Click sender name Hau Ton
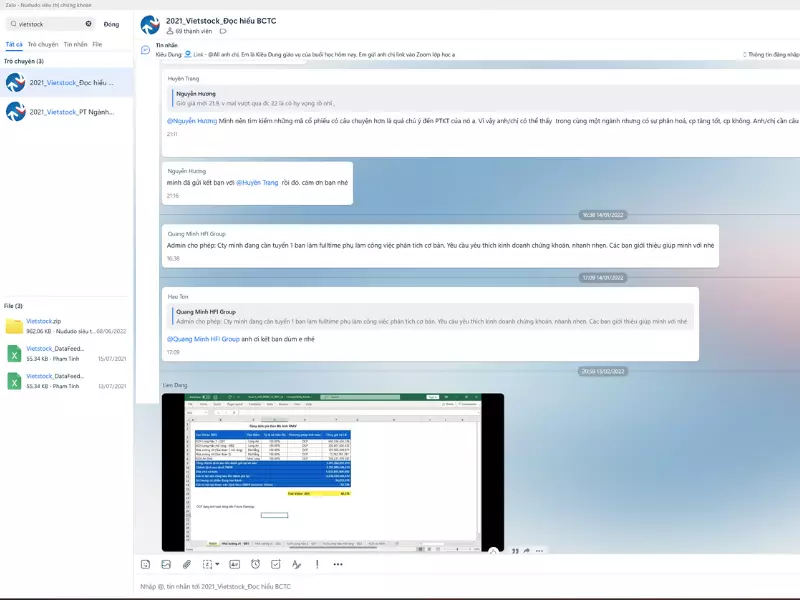 [178, 296]
